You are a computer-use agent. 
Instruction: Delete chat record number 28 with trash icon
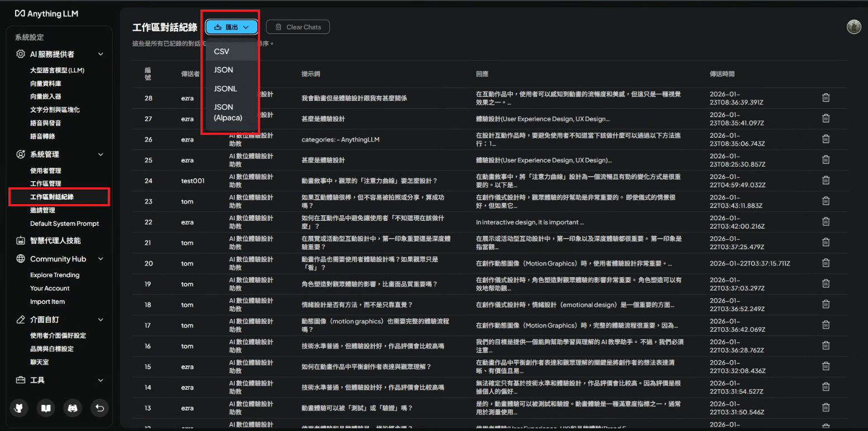coord(826,98)
